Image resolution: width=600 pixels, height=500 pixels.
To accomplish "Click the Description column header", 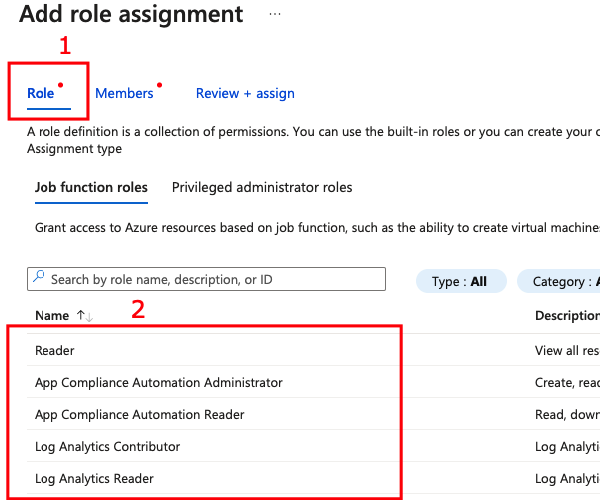I will [566, 316].
